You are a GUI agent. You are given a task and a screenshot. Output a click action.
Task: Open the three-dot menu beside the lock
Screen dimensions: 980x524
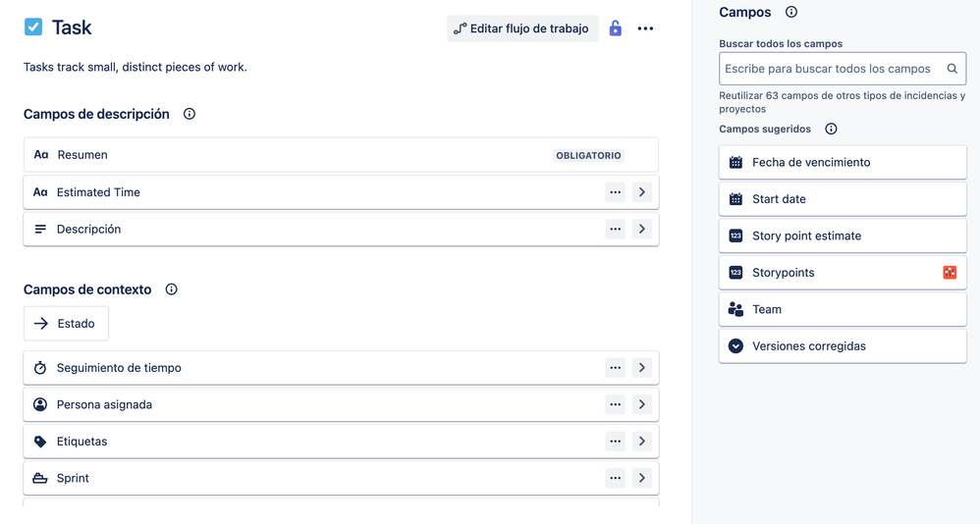coord(645,28)
